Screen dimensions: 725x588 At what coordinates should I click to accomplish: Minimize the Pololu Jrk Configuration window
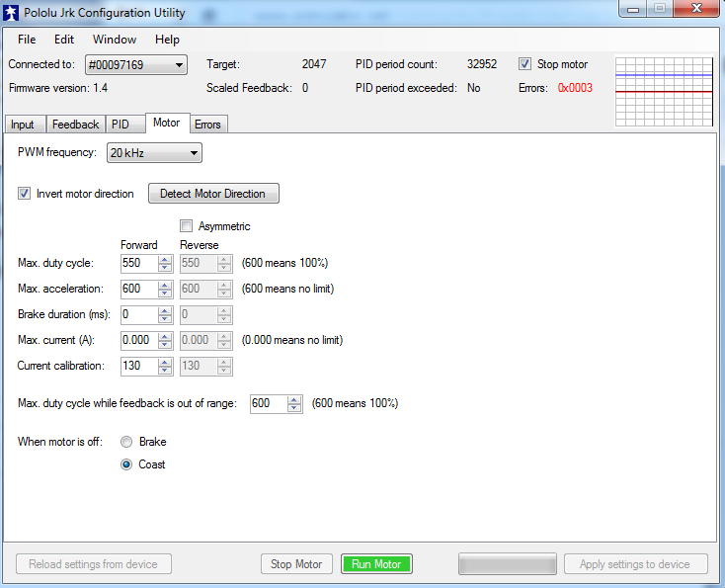coord(633,9)
